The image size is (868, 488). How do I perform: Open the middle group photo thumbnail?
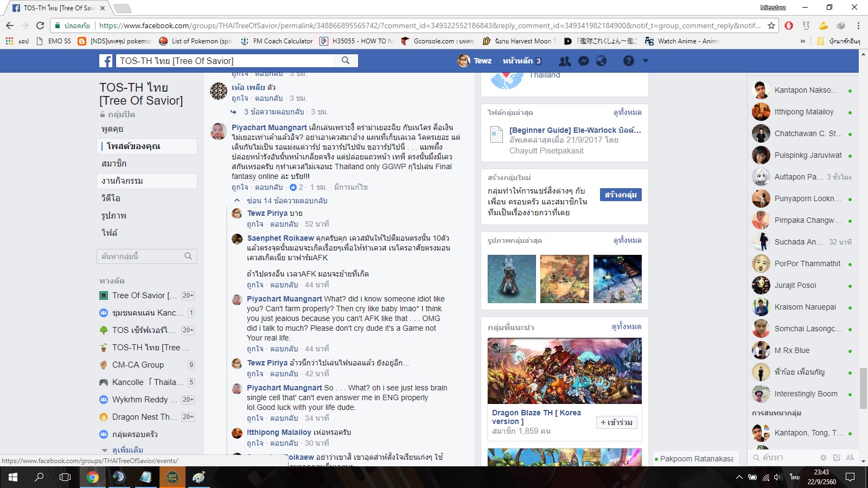(x=565, y=279)
